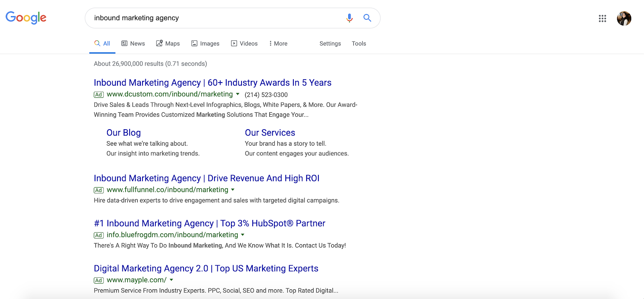Expand the mayple.com URL dropdown arrow

point(171,280)
